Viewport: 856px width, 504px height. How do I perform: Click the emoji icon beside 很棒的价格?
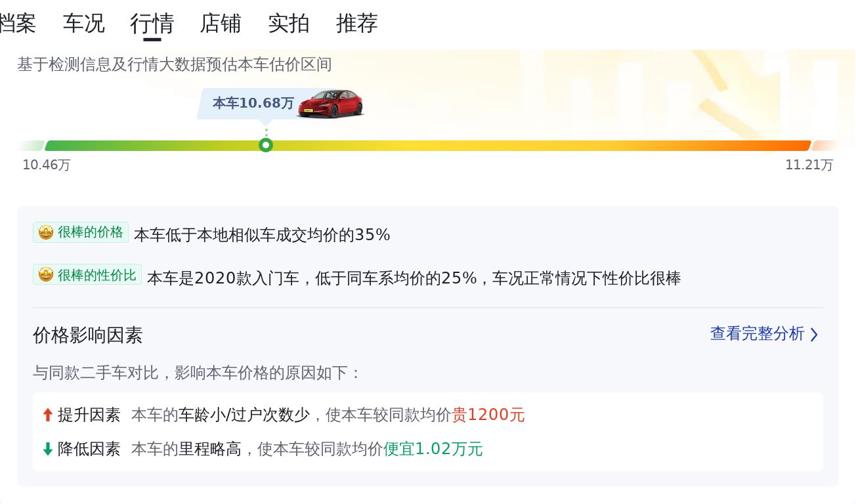[x=46, y=232]
